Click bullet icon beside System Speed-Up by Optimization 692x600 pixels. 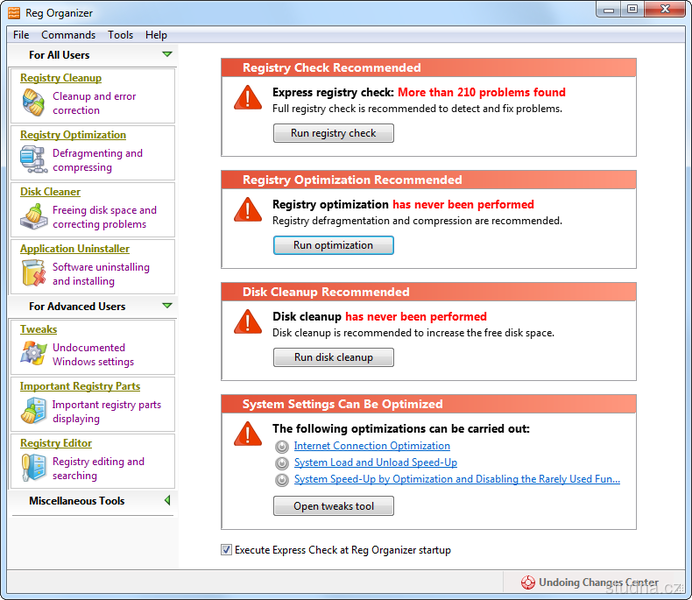[x=282, y=480]
